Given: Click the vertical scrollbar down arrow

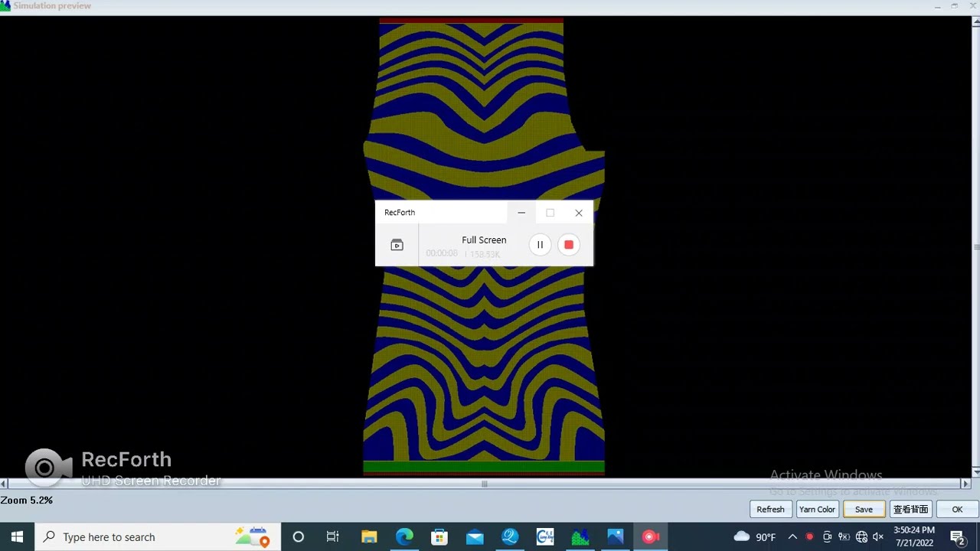Looking at the screenshot, I should point(976,471).
